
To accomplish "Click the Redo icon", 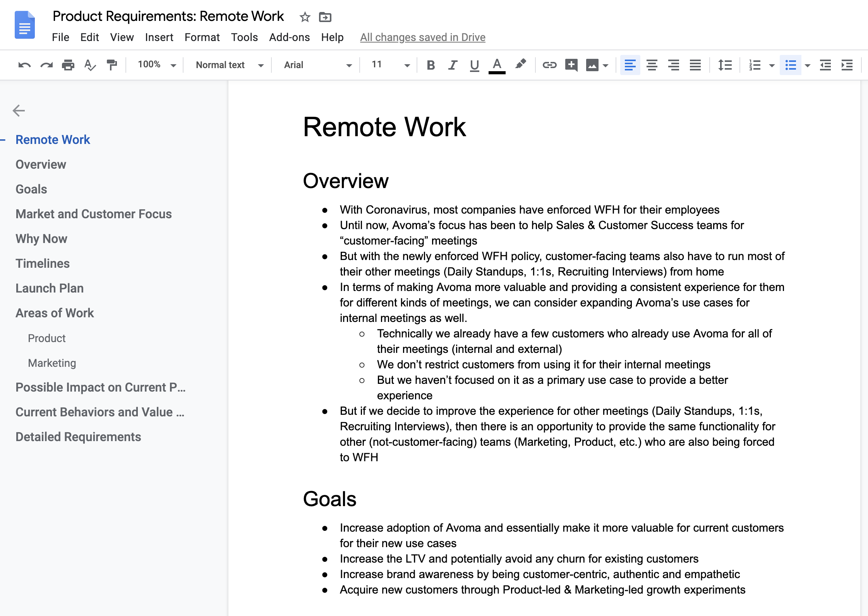I will (46, 65).
